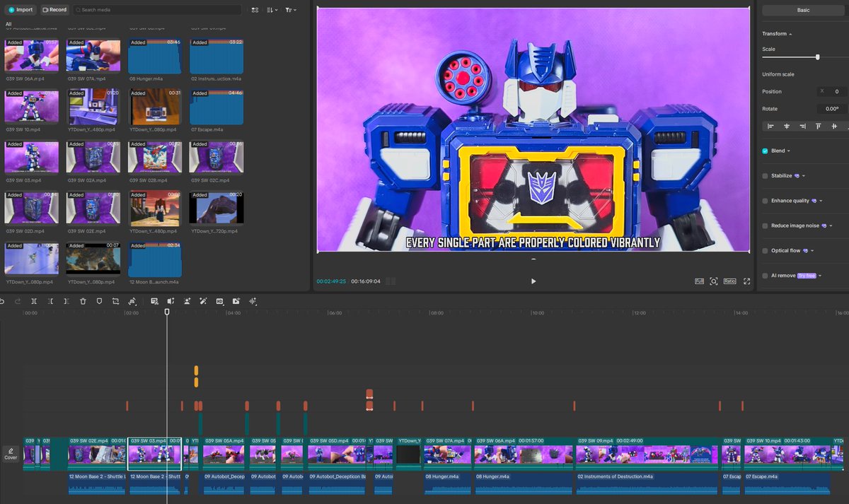Select the 039 SW 02D.mp4 thumbnail

click(x=31, y=209)
